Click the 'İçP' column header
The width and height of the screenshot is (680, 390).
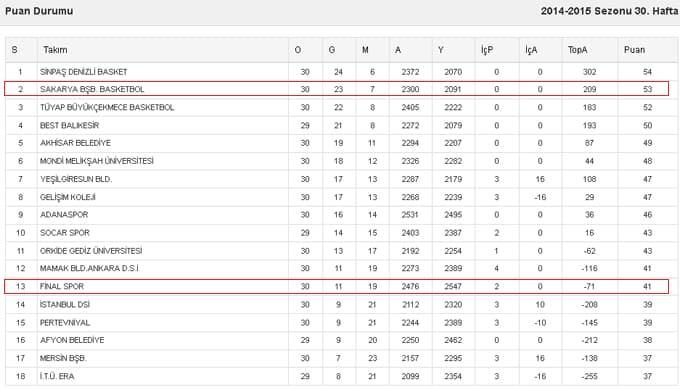click(487, 50)
